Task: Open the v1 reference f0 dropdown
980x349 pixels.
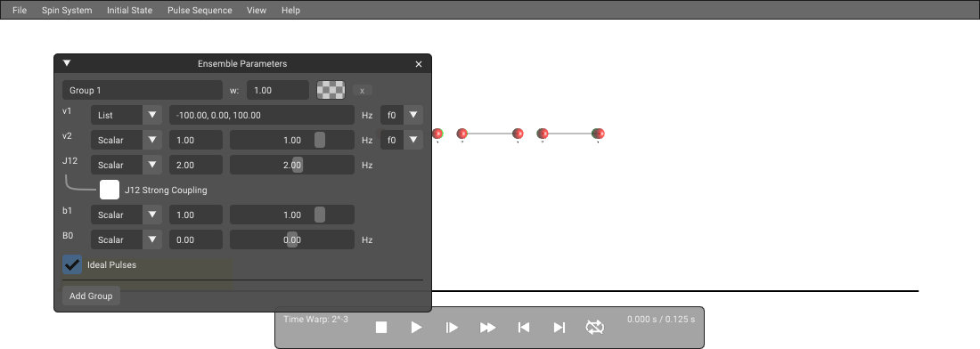Action: 402,115
